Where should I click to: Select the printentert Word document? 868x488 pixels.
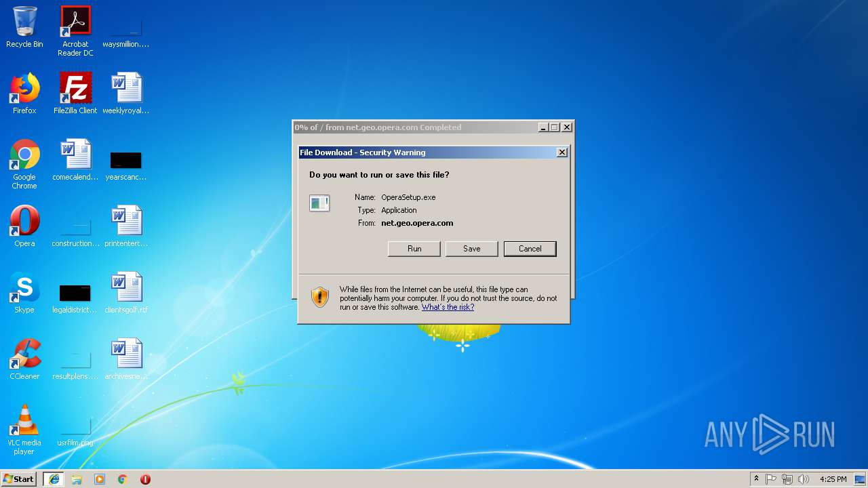click(126, 227)
